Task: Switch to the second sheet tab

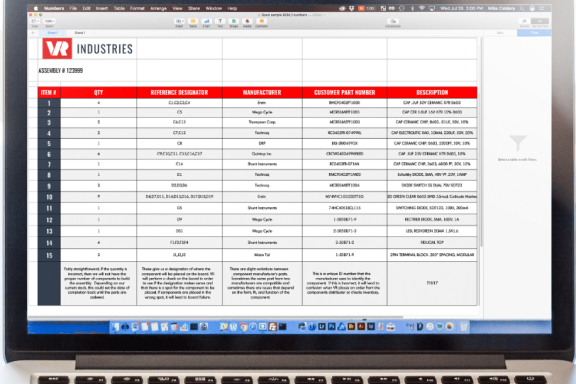Action: (80, 33)
